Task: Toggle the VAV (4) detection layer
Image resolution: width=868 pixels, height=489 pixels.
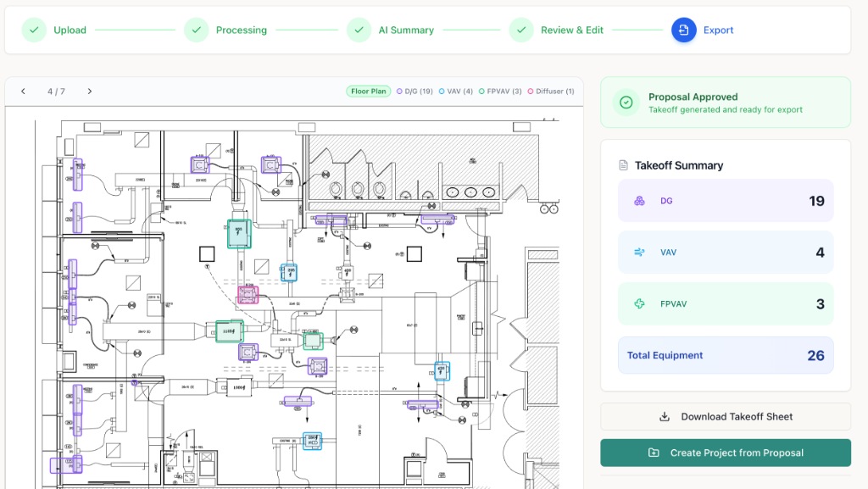Action: click(x=455, y=91)
